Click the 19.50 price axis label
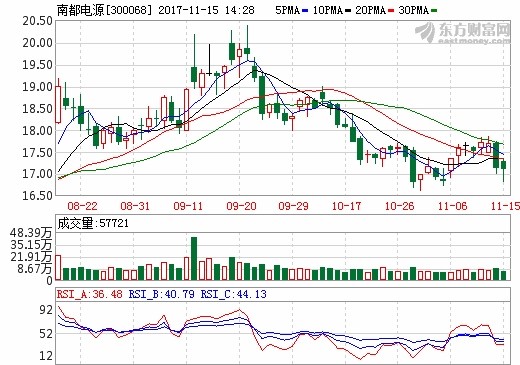Viewport: 520px width, 365px height. 38,65
